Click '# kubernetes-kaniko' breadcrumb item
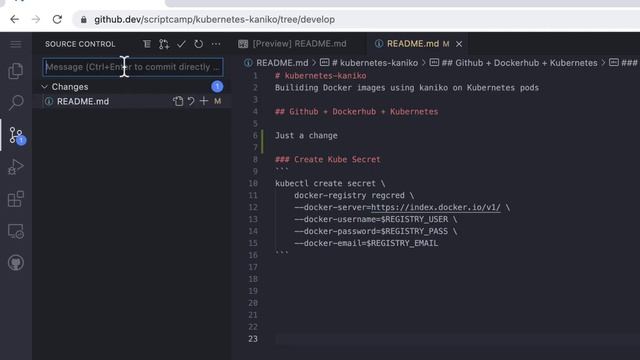 point(375,63)
